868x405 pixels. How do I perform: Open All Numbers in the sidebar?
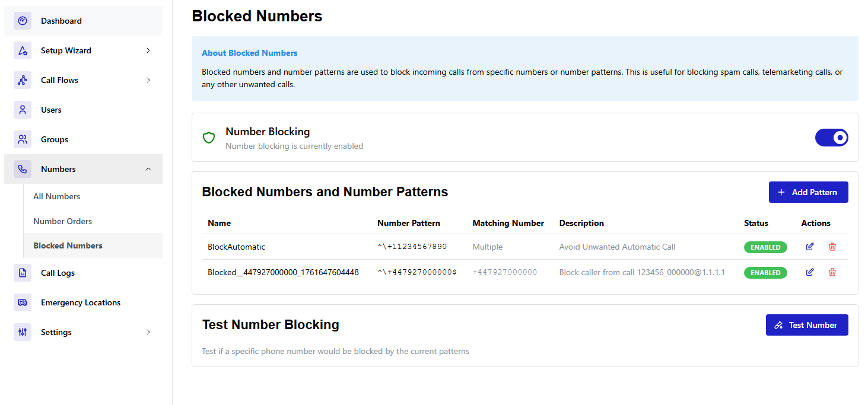click(56, 196)
